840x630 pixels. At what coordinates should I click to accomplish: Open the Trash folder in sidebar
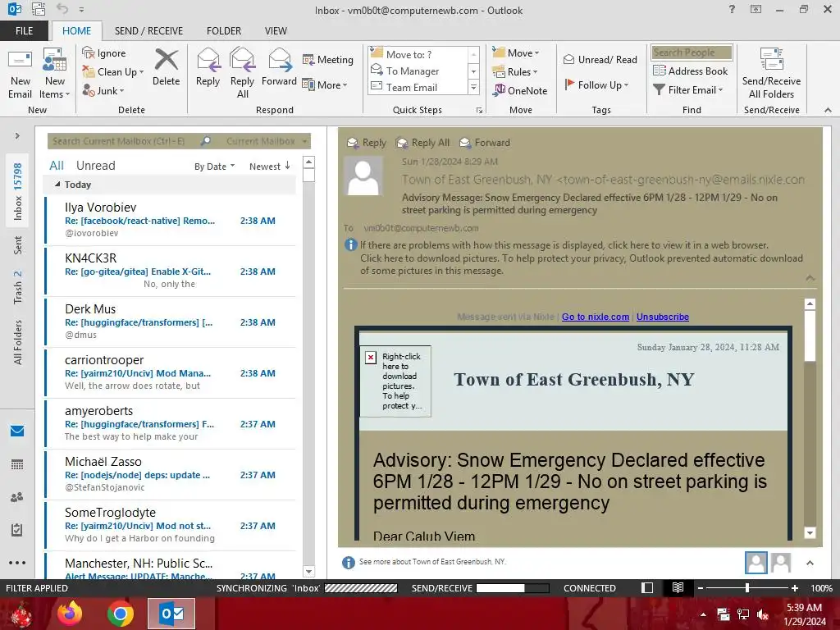pos(18,287)
